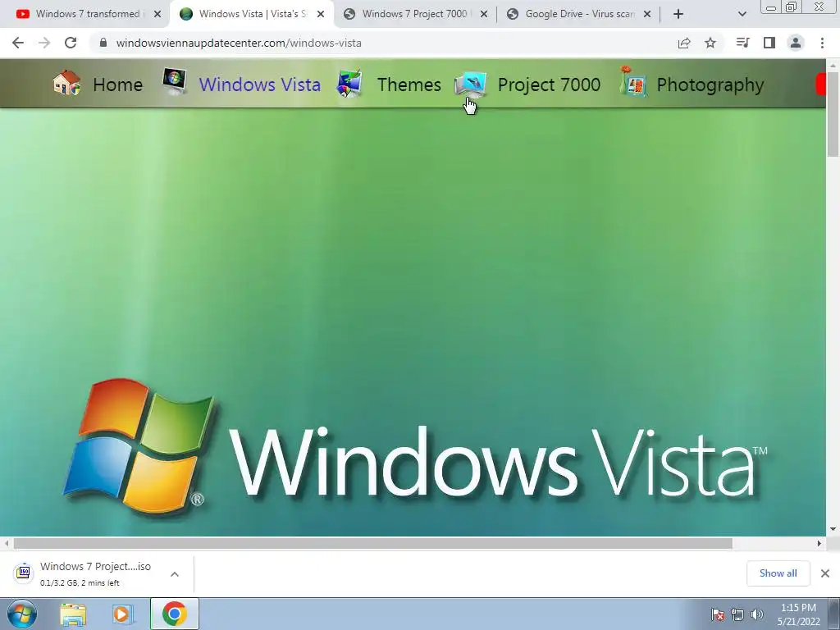The width and height of the screenshot is (840, 630).
Task: Click the volume speaker tray icon
Action: pos(756,614)
